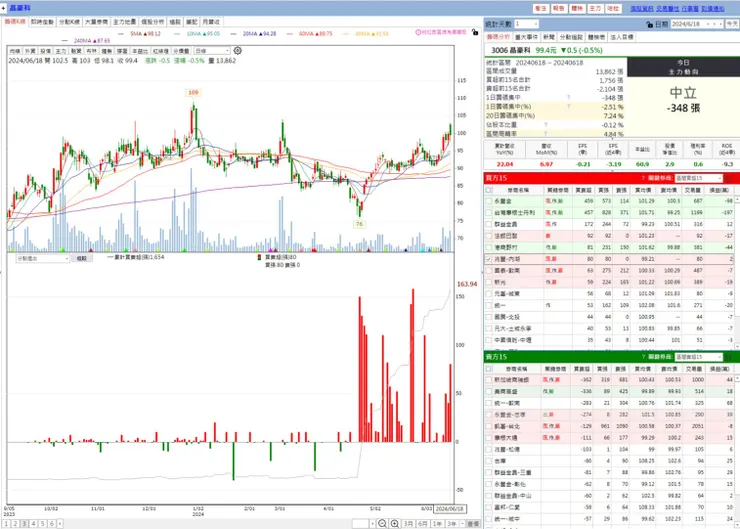The image size is (740, 529).
Task: Click the 1年 range button
Action: [x=437, y=524]
